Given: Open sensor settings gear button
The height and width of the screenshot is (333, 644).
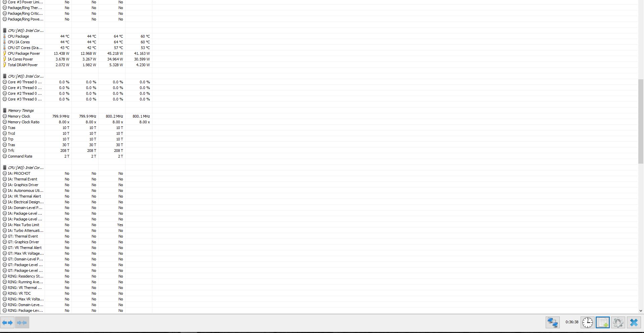Looking at the screenshot, I should point(618,323).
